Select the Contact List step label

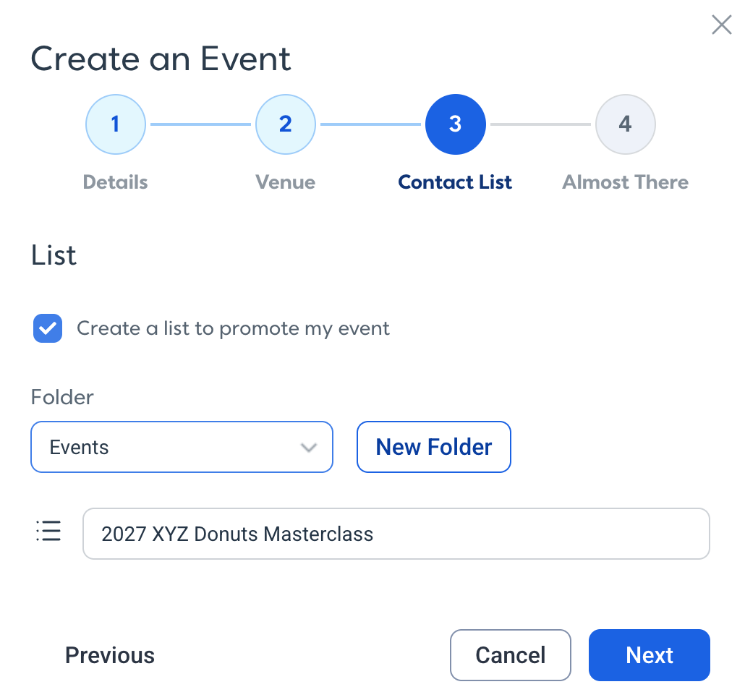click(455, 182)
